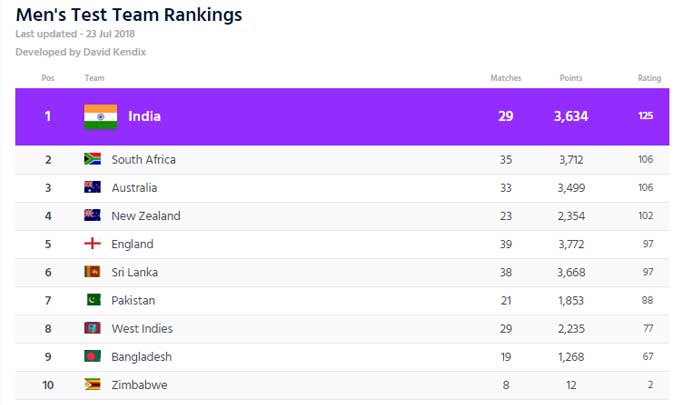Click the England flag icon
The width and height of the screenshot is (680, 405).
(x=92, y=244)
